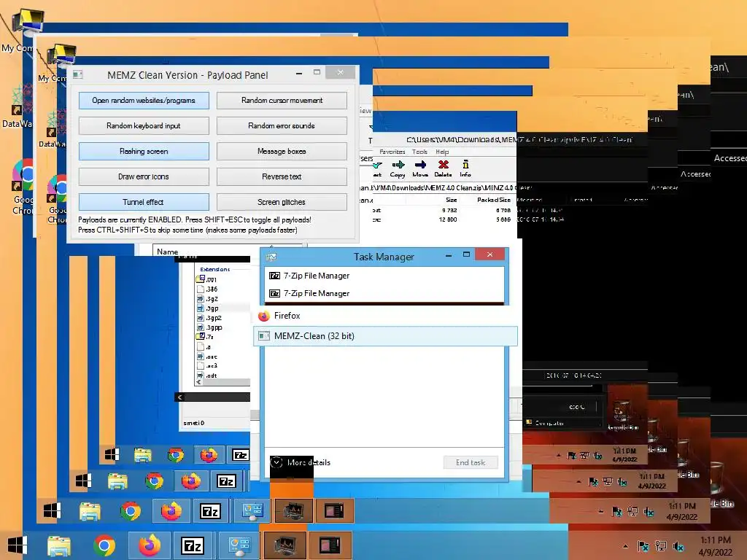Open 7-Zip on the front-most bottom taskbar
The height and width of the screenshot is (560, 747).
[x=193, y=545]
